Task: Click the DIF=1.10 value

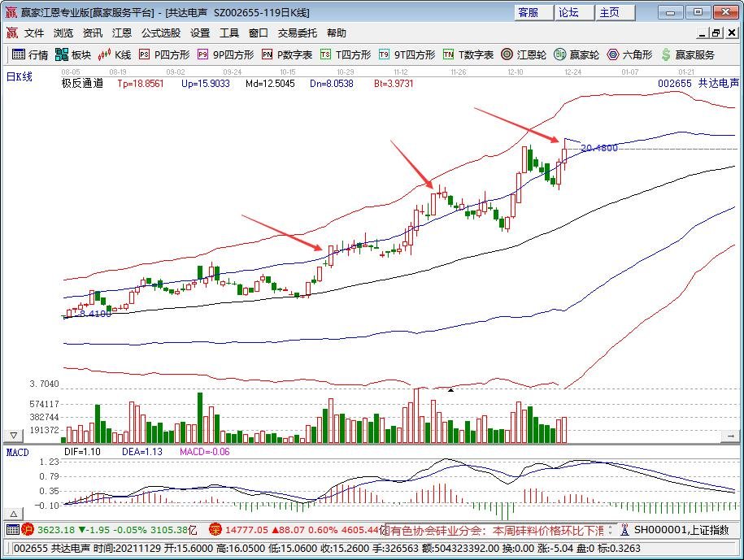Action: [x=83, y=452]
